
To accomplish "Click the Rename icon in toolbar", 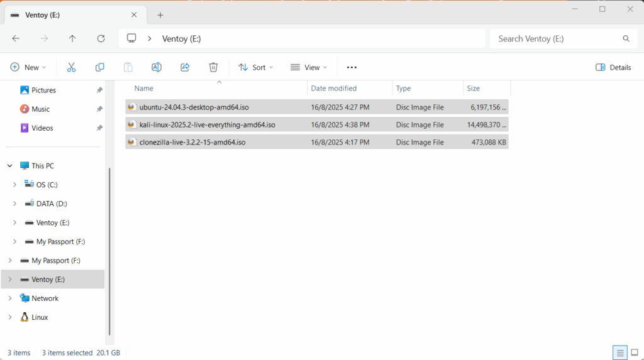I will (x=157, y=67).
